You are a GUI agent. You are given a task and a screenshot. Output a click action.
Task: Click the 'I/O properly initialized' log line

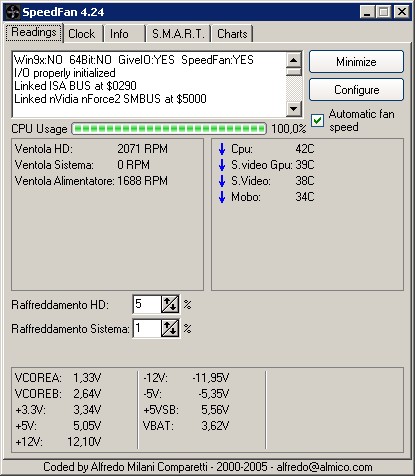pos(65,73)
